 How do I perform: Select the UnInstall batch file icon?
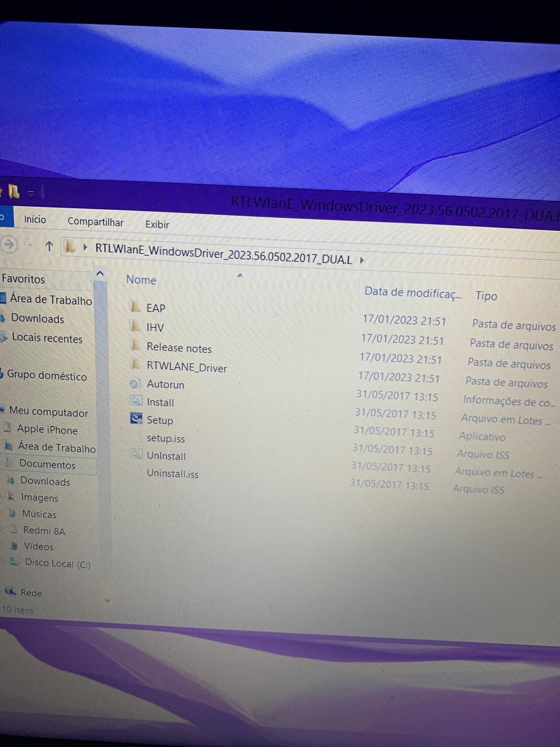point(136,454)
